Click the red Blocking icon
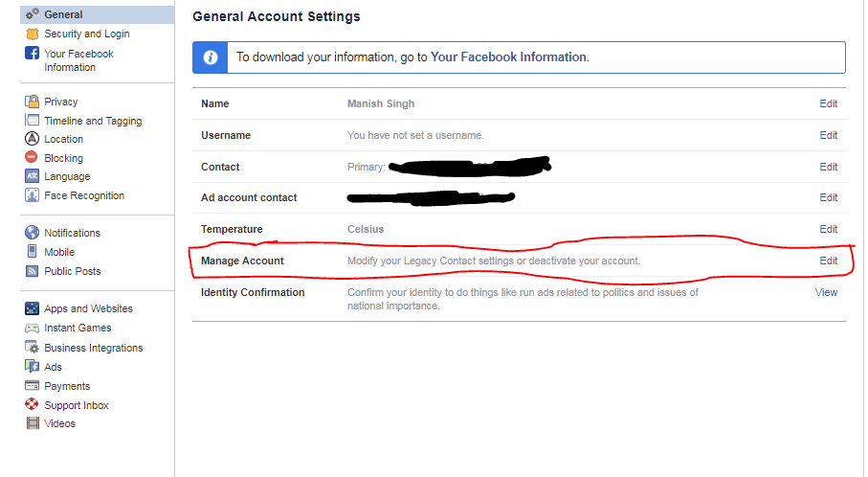This screenshot has height=477, width=868. [32, 157]
